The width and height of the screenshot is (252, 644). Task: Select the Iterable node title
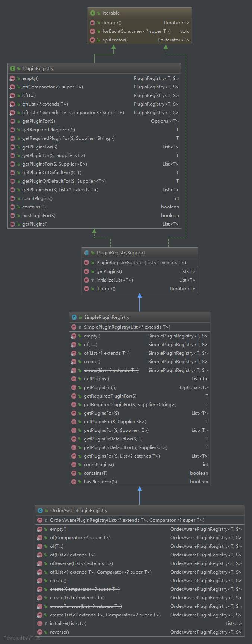[111, 13]
